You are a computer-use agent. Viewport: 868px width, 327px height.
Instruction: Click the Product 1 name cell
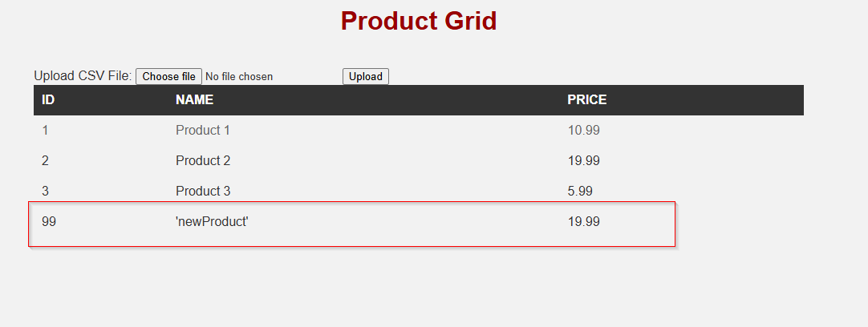[x=203, y=131]
